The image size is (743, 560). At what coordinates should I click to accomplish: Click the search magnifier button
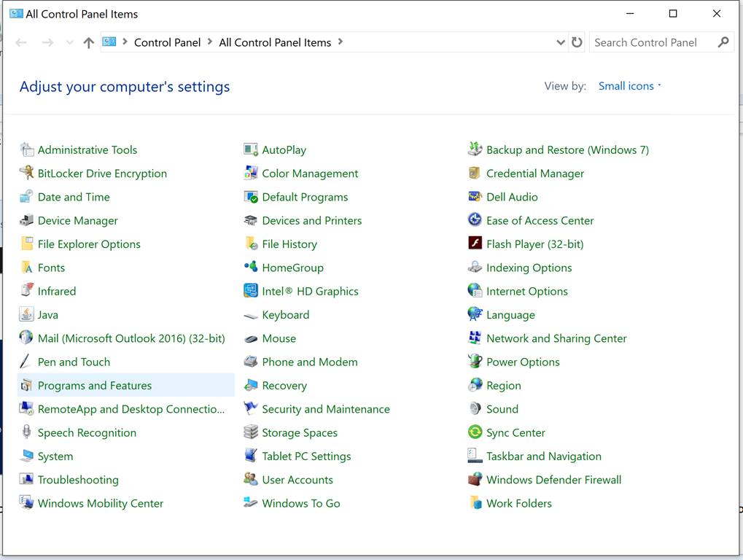(723, 42)
